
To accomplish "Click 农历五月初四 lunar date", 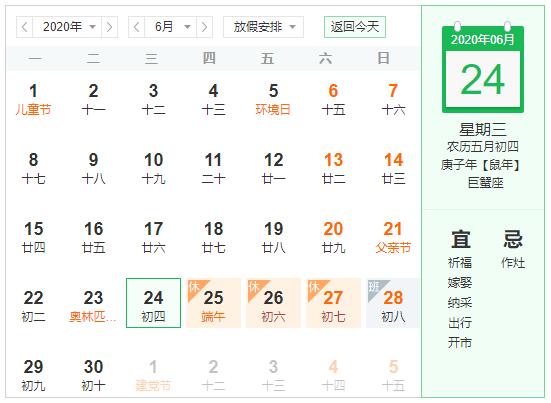I will [x=483, y=147].
